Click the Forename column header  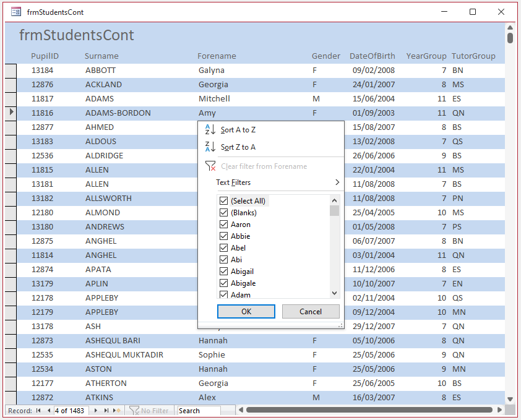217,56
